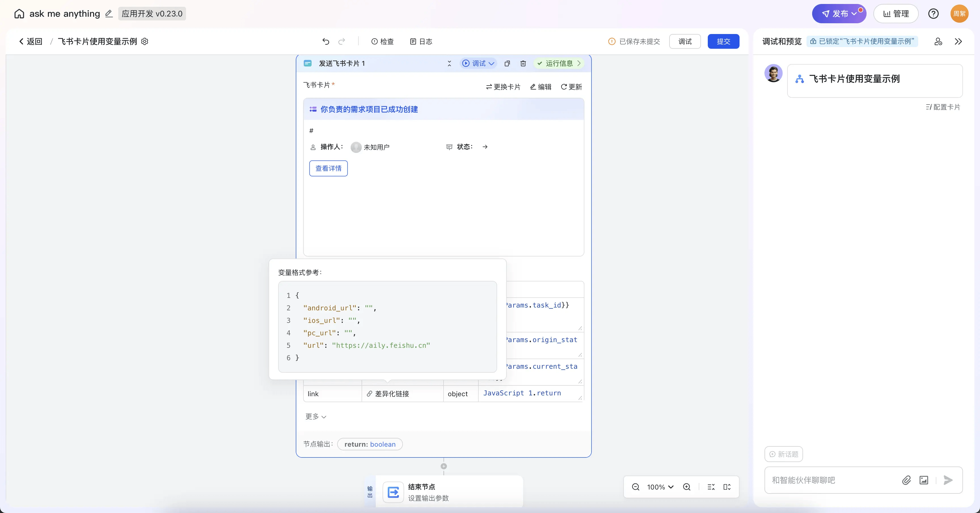Click the "link" variable name cell
980x513 pixels.
332,394
